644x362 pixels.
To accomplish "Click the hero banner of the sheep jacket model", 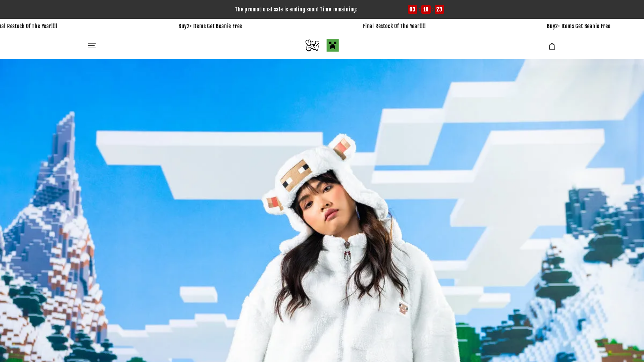I will pos(322,211).
